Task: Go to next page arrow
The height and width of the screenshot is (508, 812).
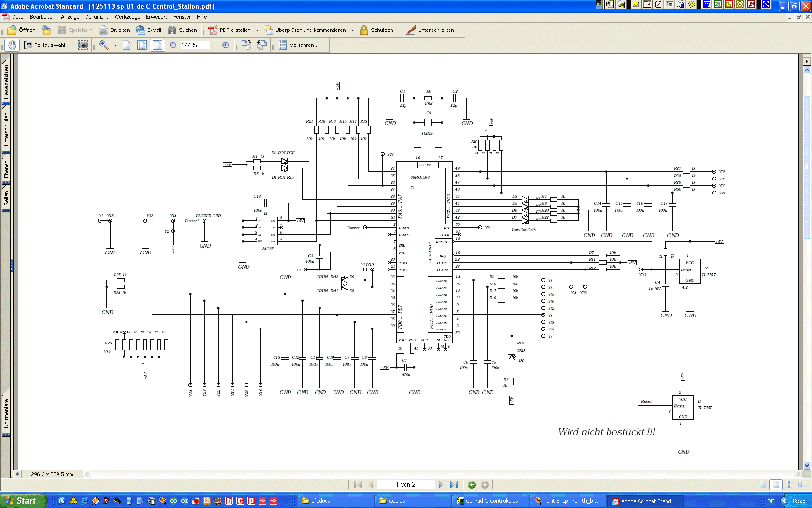Action: (x=440, y=485)
